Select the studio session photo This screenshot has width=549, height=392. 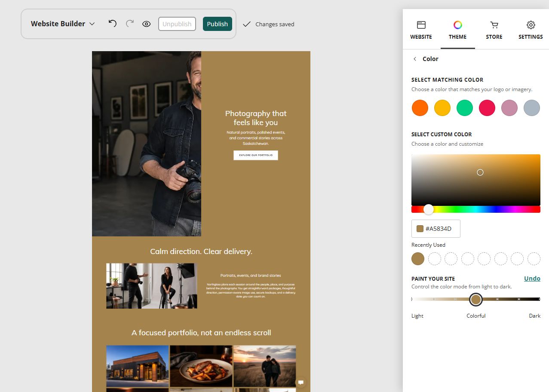(152, 286)
